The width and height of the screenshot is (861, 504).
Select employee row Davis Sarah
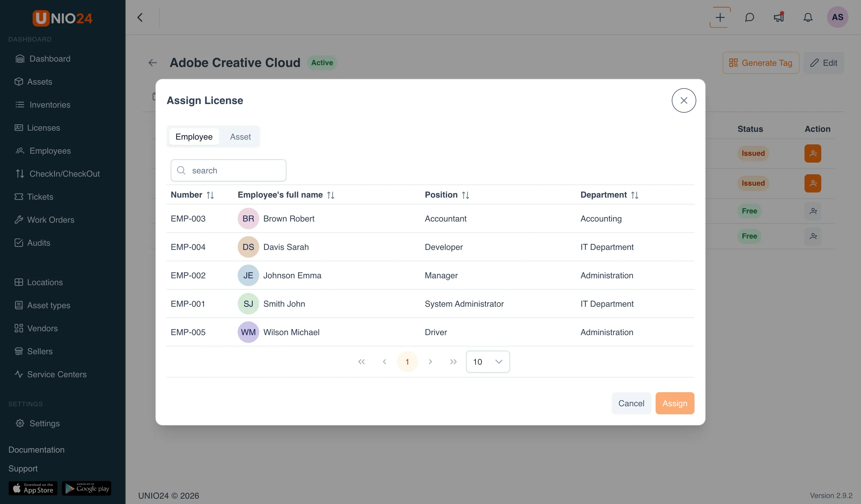(430, 247)
